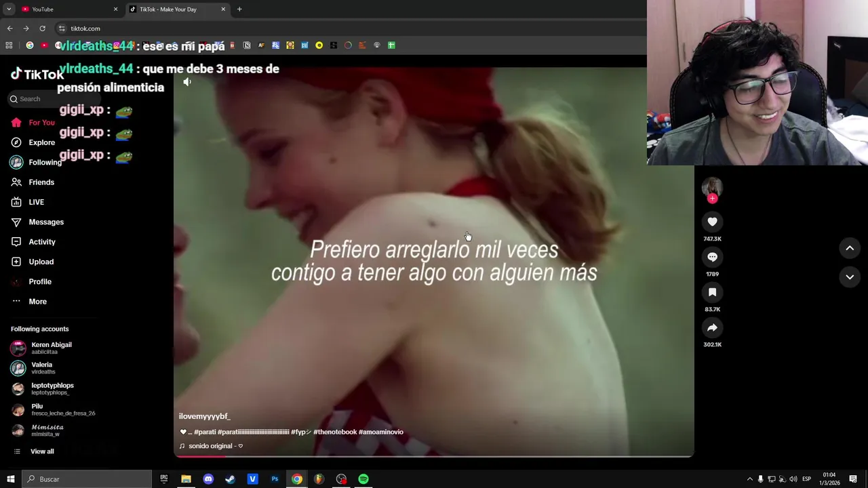
Task: Open the apps grid in bookmarks bar
Action: [9, 45]
